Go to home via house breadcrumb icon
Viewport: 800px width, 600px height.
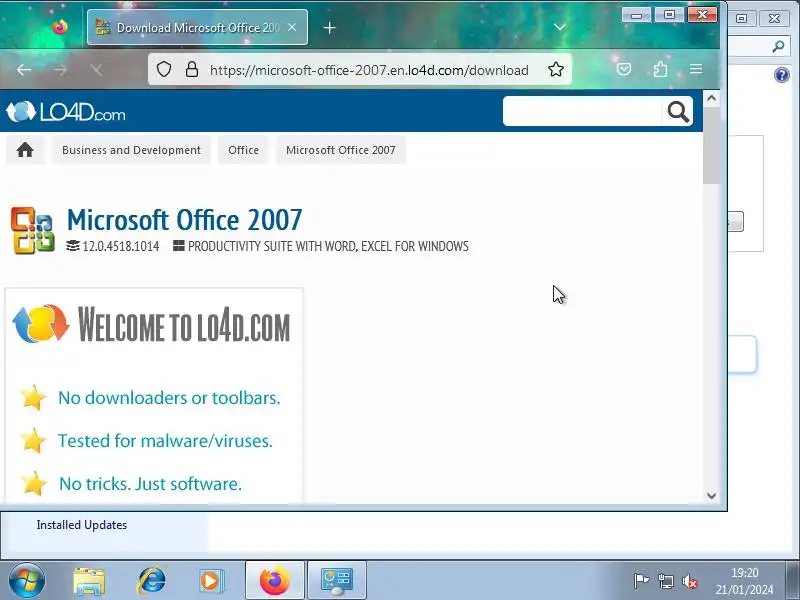pos(25,150)
